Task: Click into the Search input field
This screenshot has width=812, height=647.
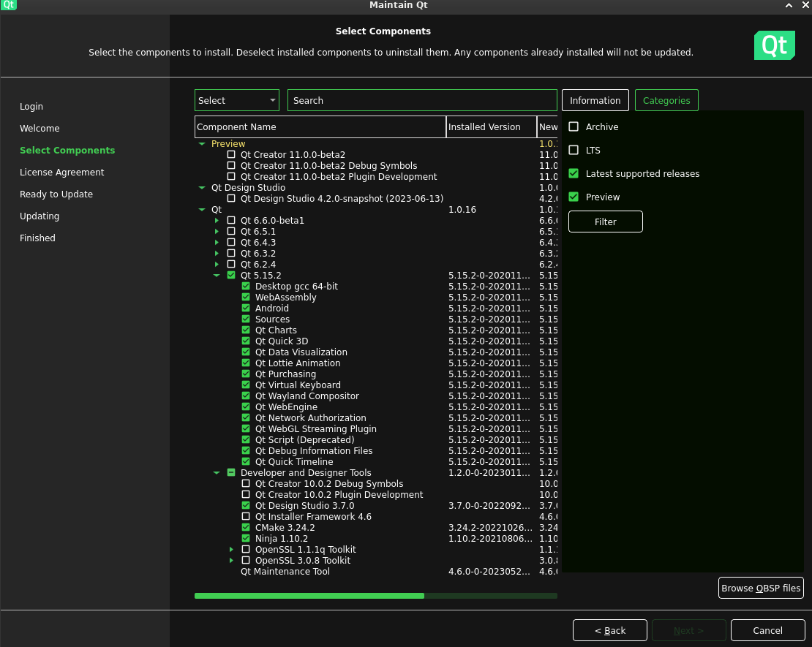Action: coord(422,100)
